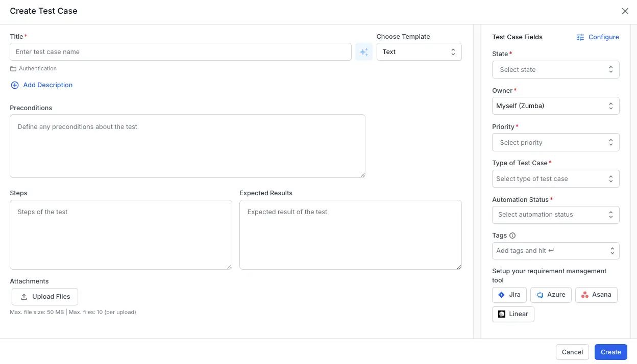The height and width of the screenshot is (364, 637).
Task: Click Add Description link
Action: pos(47,85)
